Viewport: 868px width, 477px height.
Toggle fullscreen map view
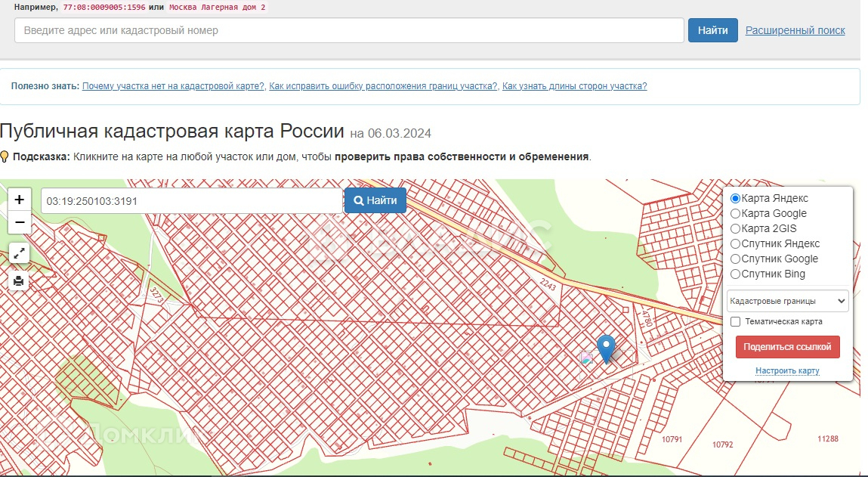pos(19,253)
